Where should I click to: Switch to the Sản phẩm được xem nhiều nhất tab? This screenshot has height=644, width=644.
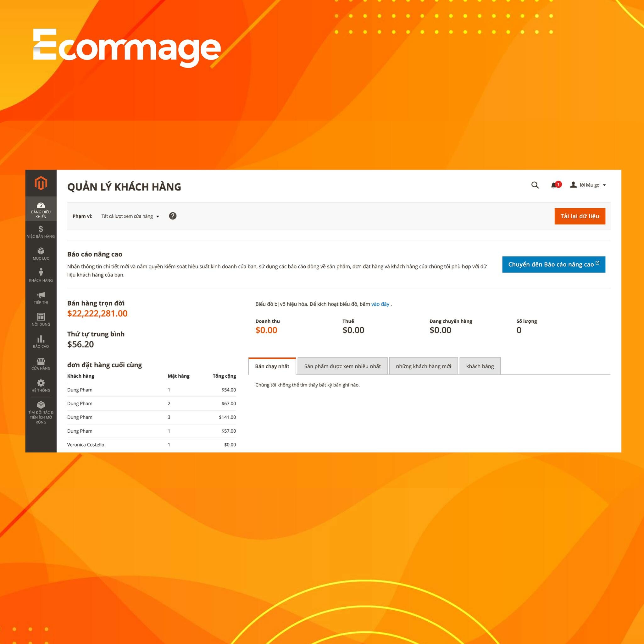pos(342,366)
